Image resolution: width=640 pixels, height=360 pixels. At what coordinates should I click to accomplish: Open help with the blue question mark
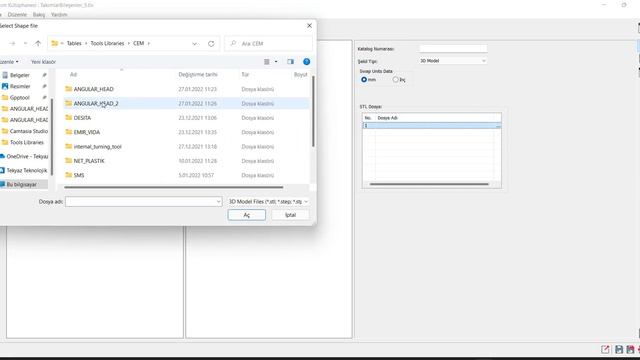(x=307, y=62)
